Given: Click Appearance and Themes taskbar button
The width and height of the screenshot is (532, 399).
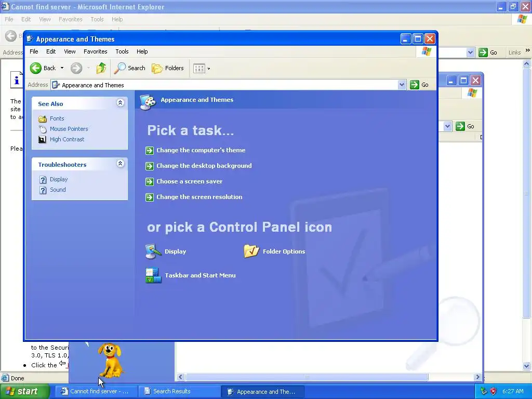Looking at the screenshot, I should pos(262,392).
